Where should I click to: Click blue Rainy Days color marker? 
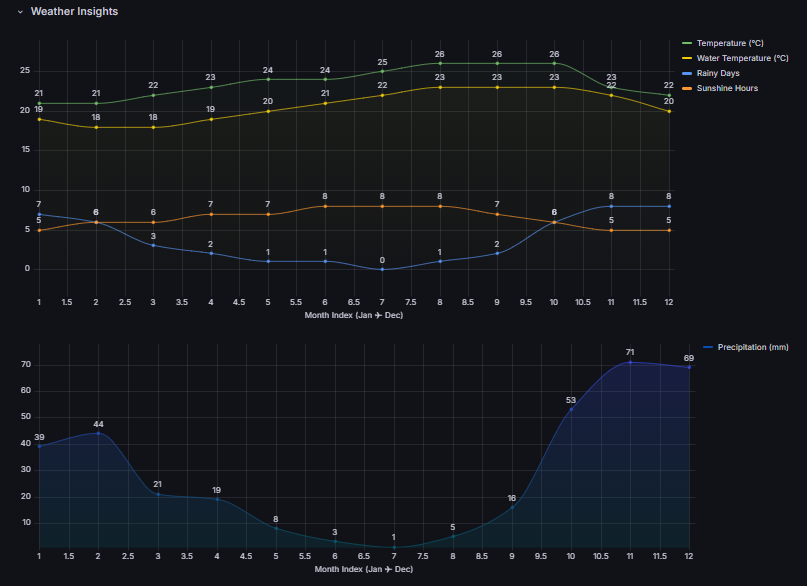pos(686,73)
